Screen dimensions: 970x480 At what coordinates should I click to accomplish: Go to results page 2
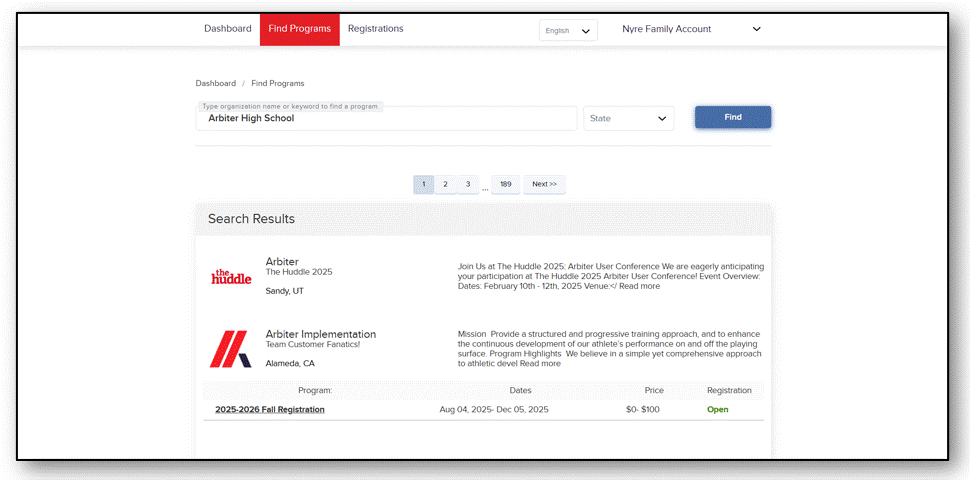(x=445, y=184)
